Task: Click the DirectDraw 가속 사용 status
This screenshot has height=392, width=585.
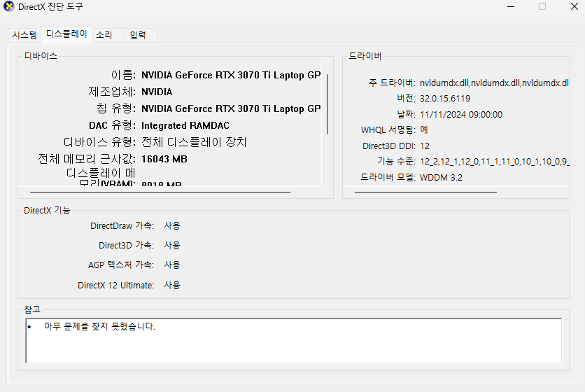Action: click(x=172, y=226)
